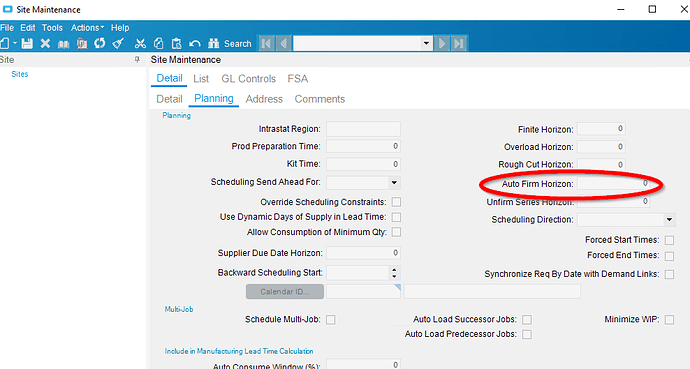Click the Delete X icon in toolbar

[x=45, y=44]
